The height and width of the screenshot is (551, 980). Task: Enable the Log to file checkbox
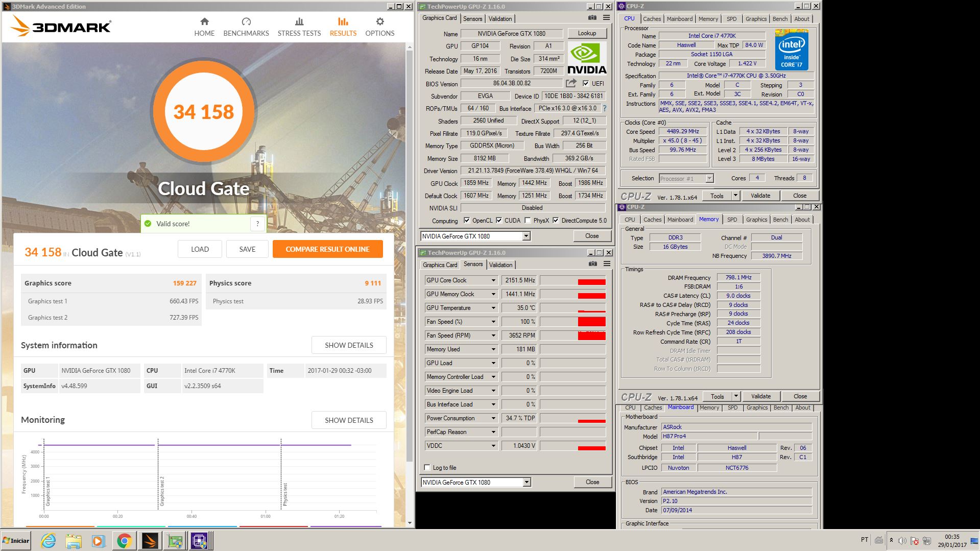(427, 468)
